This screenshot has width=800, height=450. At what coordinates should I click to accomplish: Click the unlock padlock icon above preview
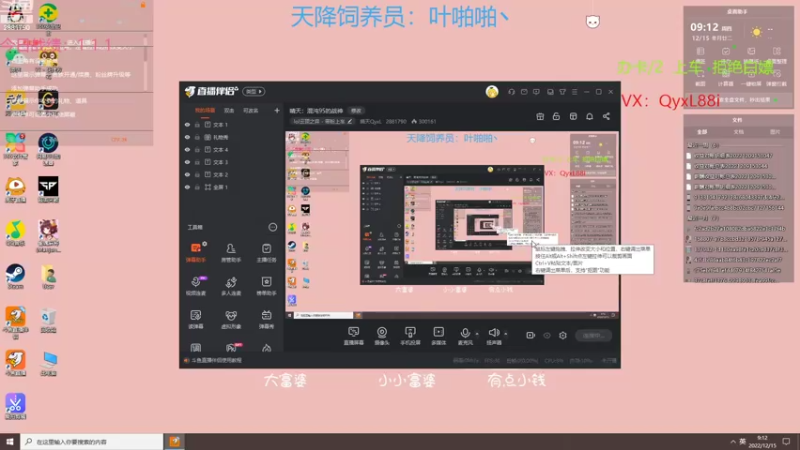tap(556, 116)
